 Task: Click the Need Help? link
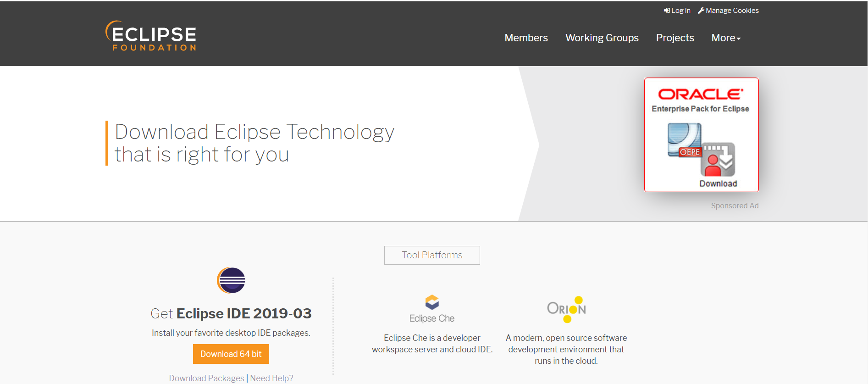coord(271,378)
